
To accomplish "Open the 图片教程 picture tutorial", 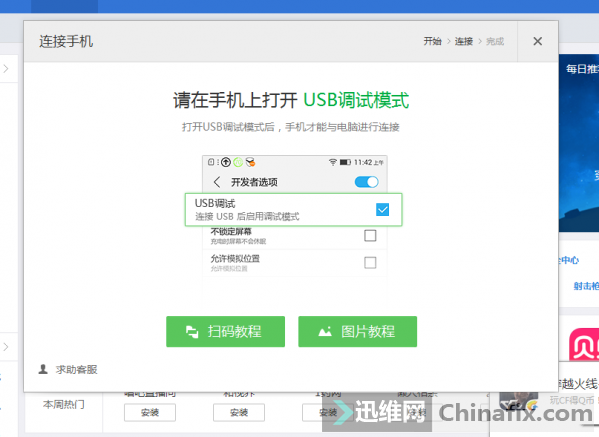I will pos(358,332).
